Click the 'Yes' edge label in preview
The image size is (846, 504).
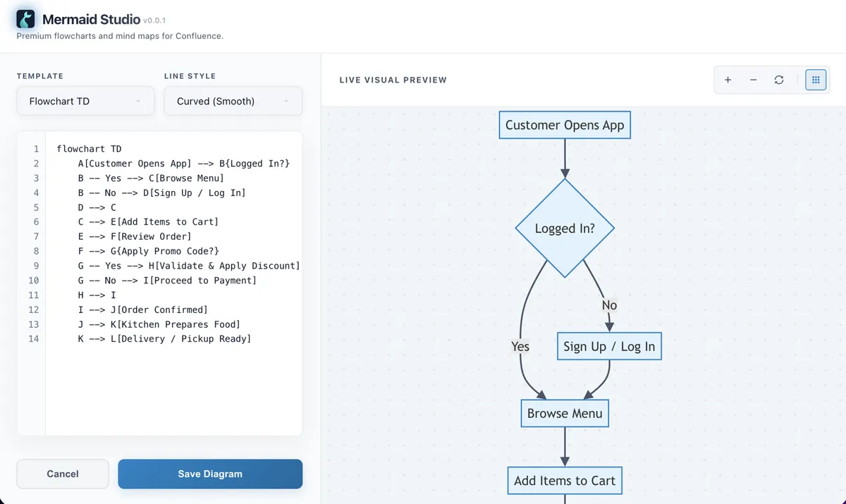[x=520, y=346]
